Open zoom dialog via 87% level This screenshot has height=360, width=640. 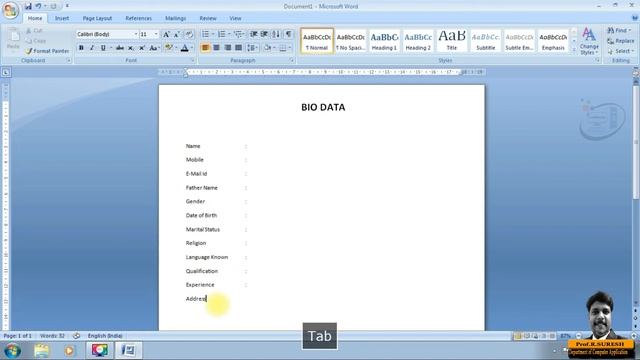(x=565, y=336)
